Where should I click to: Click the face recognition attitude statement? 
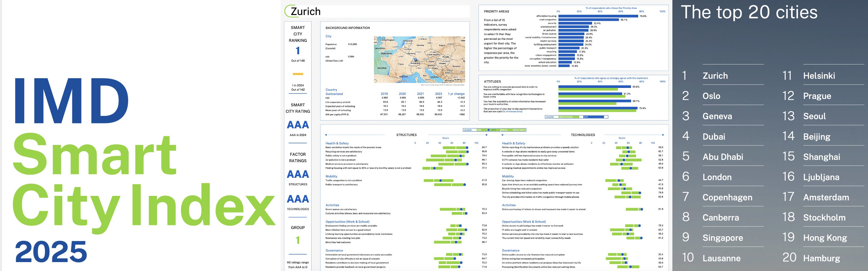(514, 95)
